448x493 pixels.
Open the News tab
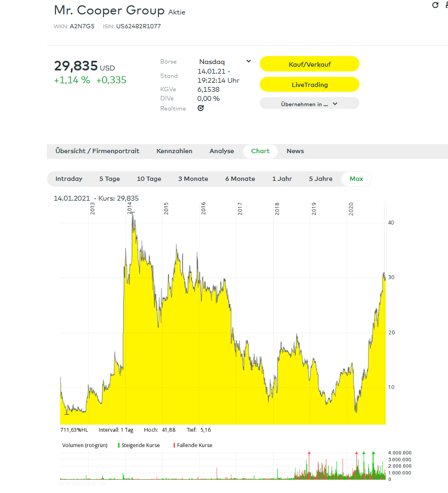(x=295, y=151)
